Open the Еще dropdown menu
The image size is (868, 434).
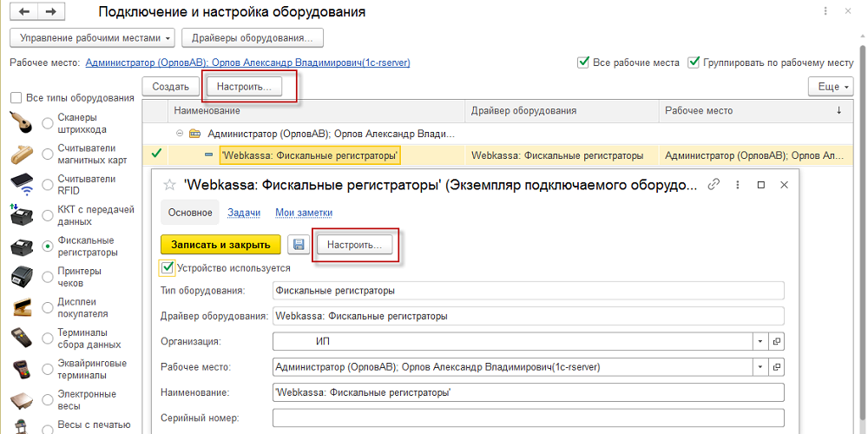832,87
